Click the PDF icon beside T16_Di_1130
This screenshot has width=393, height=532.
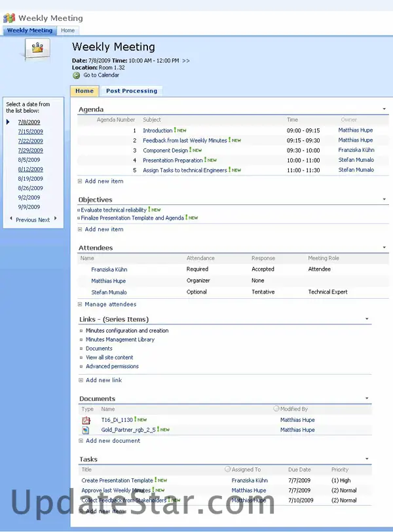[86, 420]
